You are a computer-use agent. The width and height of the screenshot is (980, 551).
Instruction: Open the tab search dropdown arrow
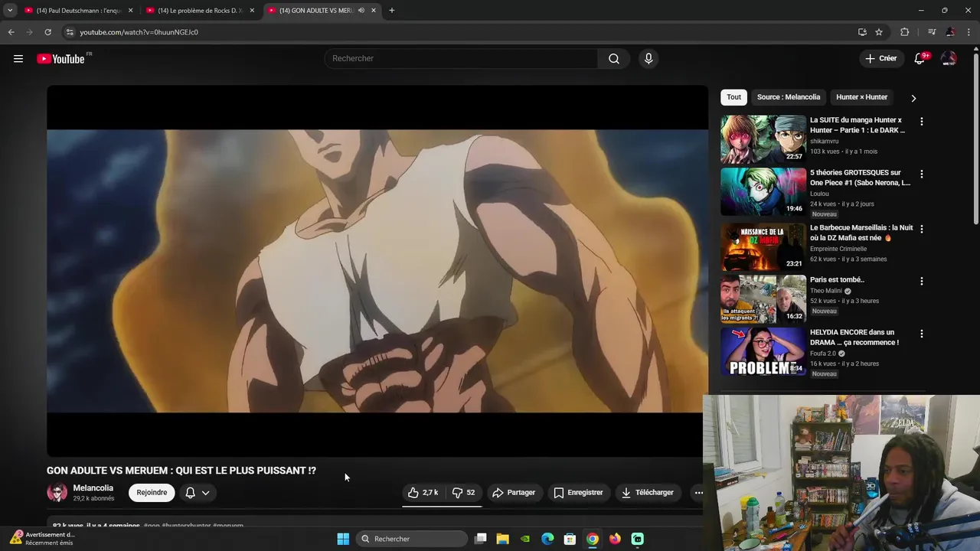tap(10, 11)
